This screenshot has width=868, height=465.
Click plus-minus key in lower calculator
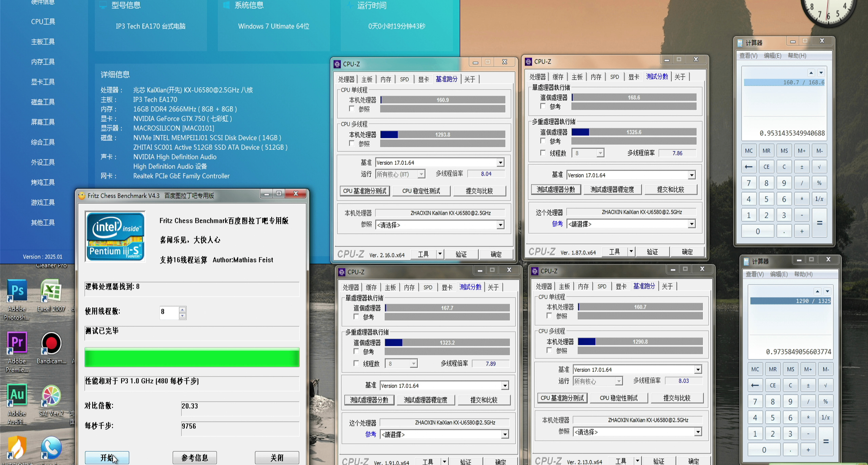(x=808, y=385)
